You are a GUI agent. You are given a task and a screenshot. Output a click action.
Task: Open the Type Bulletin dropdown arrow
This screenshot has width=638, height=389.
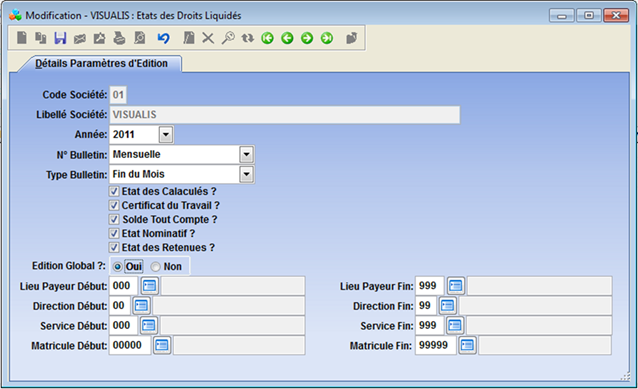click(247, 175)
